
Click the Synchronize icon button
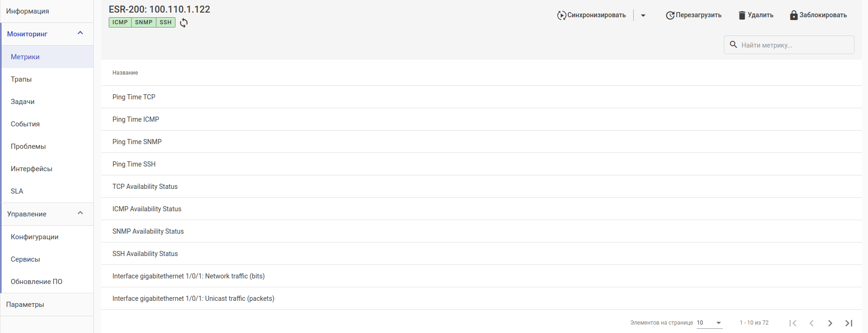click(x=561, y=15)
